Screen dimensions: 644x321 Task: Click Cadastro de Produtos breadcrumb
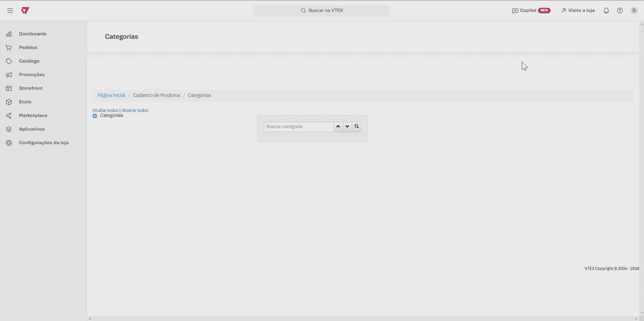pos(157,95)
